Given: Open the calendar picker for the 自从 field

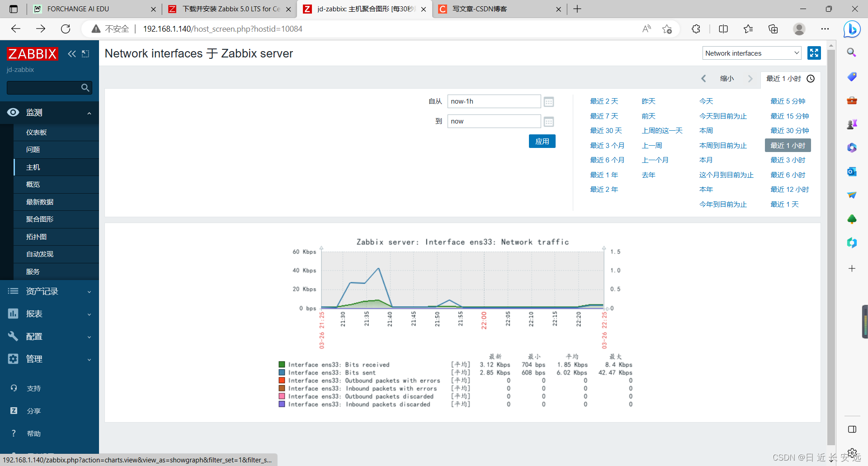Looking at the screenshot, I should 549,102.
